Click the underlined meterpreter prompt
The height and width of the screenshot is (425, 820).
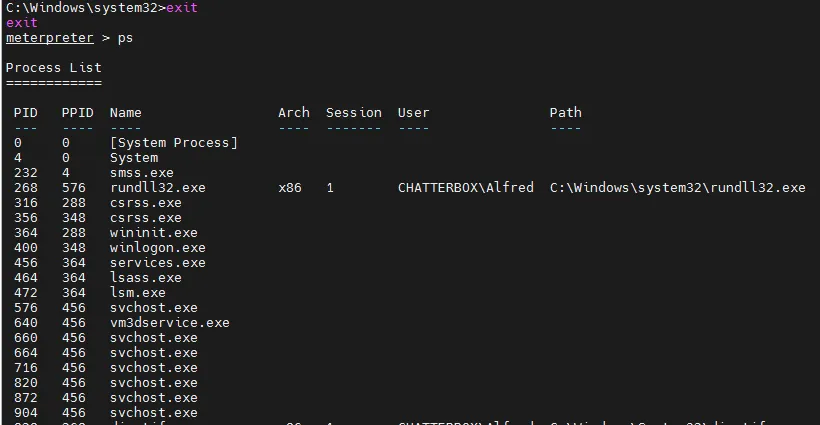coord(49,38)
